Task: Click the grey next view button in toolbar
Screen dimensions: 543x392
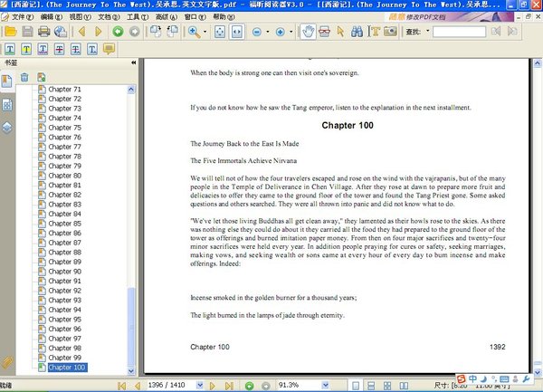Action: pos(134,32)
